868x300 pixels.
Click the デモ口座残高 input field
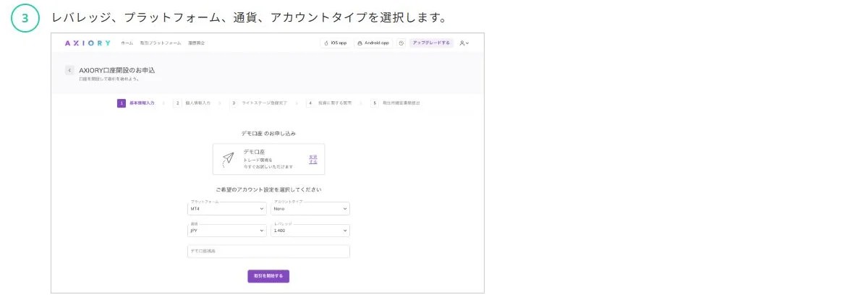pos(268,252)
